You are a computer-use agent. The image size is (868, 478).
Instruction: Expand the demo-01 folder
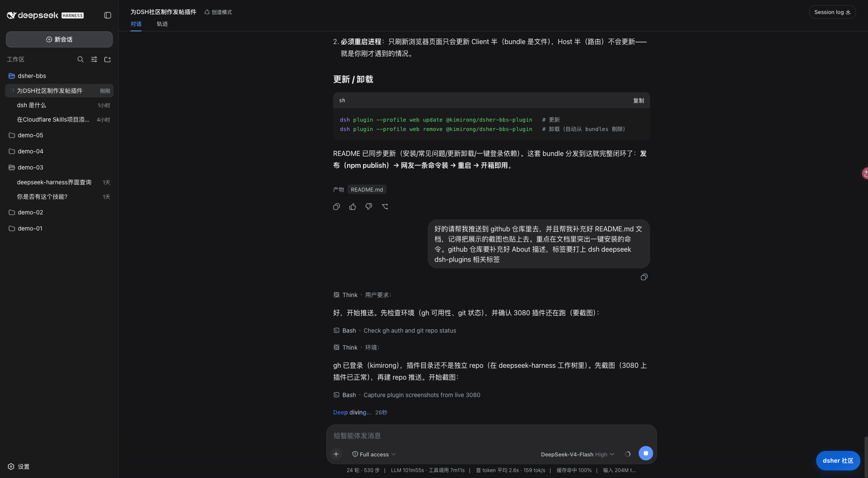click(59, 228)
